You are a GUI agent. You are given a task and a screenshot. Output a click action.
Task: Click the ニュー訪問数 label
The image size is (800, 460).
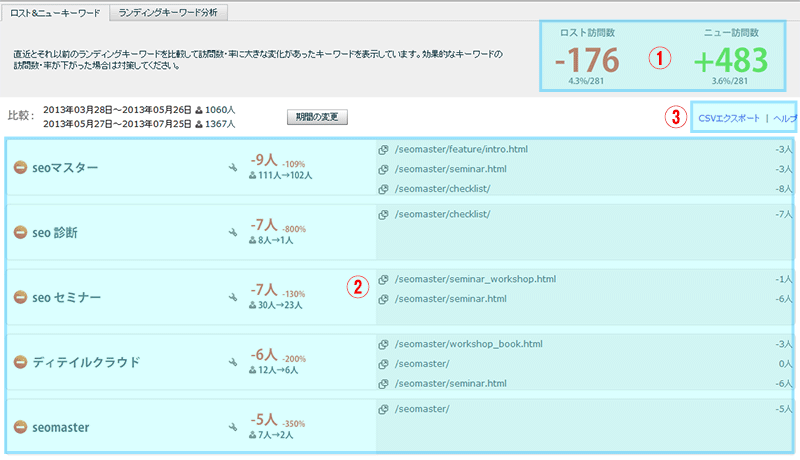(x=731, y=33)
